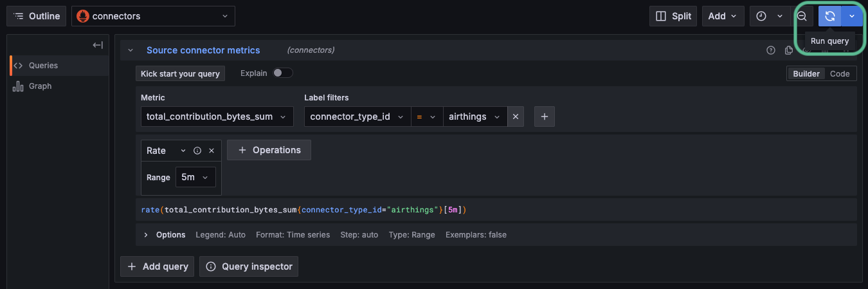The width and height of the screenshot is (868, 289).
Task: Duplicate the query with copy icon
Action: click(x=789, y=50)
